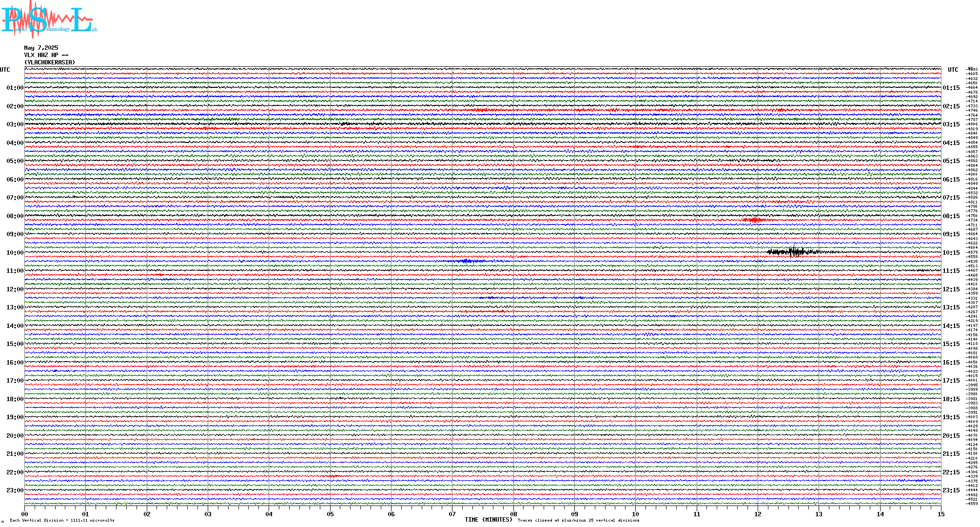Click the '21:00' hour label
Viewport: 980px width, 527px height.
pyautogui.click(x=15, y=454)
